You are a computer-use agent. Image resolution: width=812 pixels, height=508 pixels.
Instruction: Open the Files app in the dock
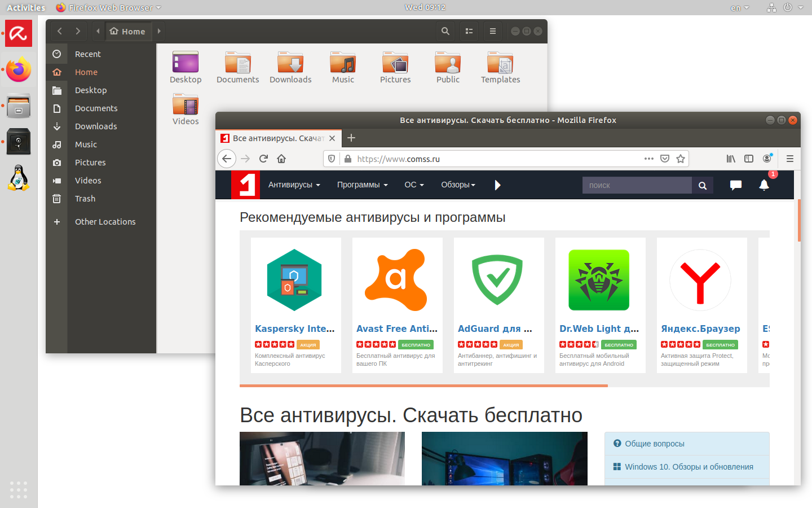click(x=19, y=106)
